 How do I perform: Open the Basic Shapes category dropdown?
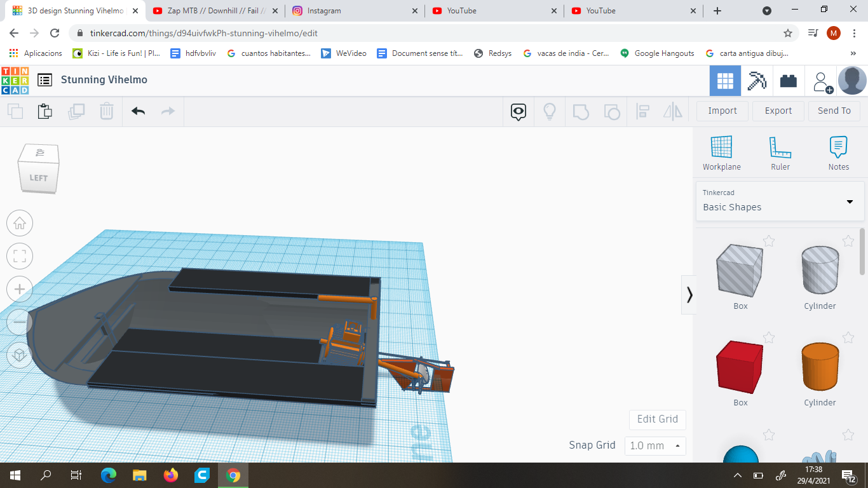point(780,201)
